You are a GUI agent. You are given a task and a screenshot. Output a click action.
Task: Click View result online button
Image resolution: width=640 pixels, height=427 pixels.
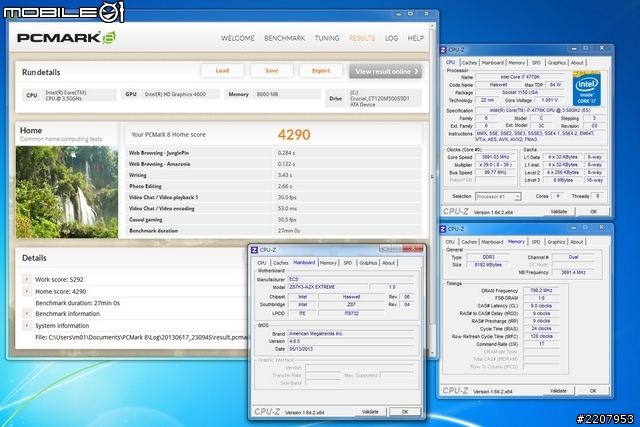pyautogui.click(x=385, y=71)
